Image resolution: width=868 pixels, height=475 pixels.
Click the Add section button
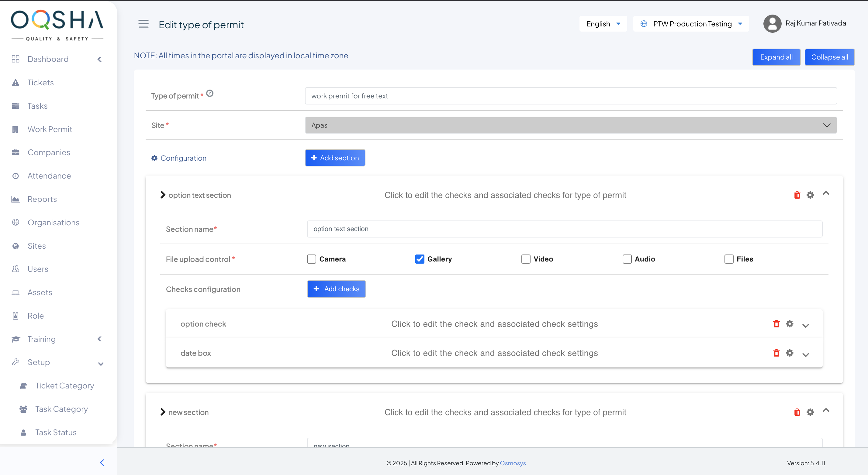pos(335,158)
